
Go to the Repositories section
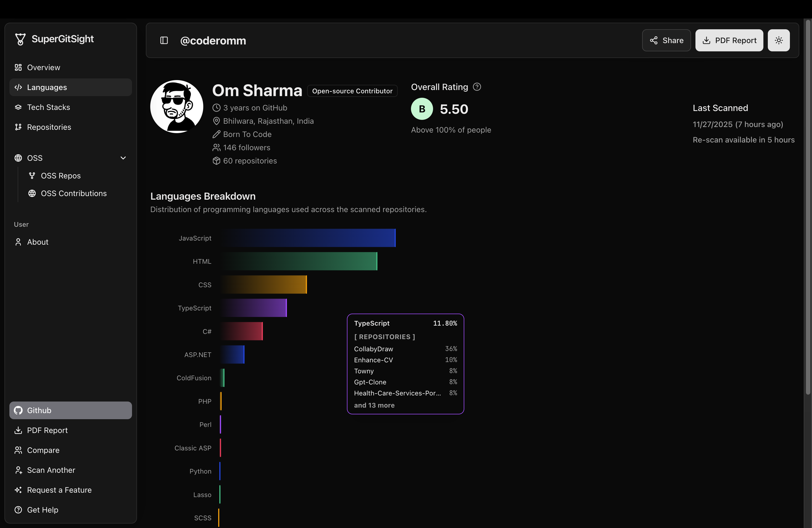49,127
